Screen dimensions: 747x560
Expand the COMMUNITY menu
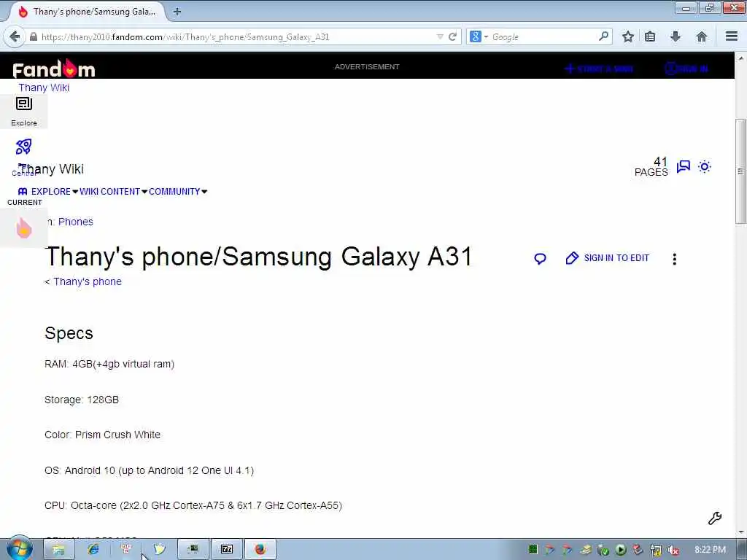(x=178, y=192)
